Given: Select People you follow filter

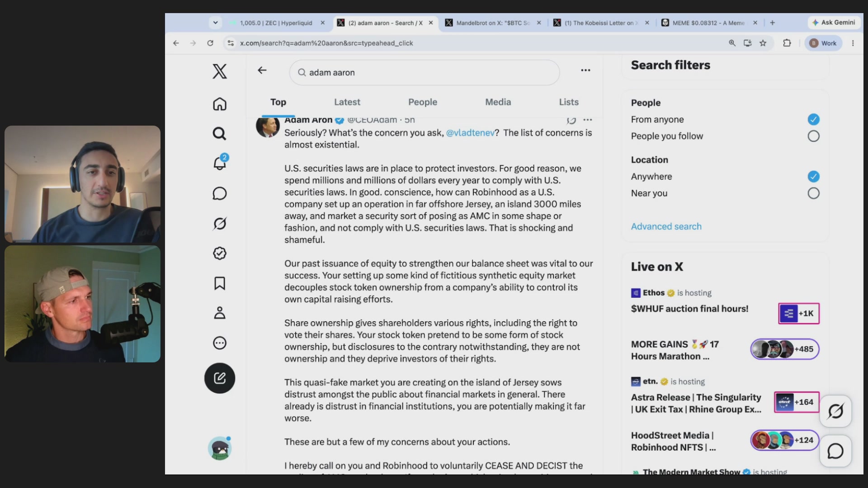Looking at the screenshot, I should (x=813, y=136).
